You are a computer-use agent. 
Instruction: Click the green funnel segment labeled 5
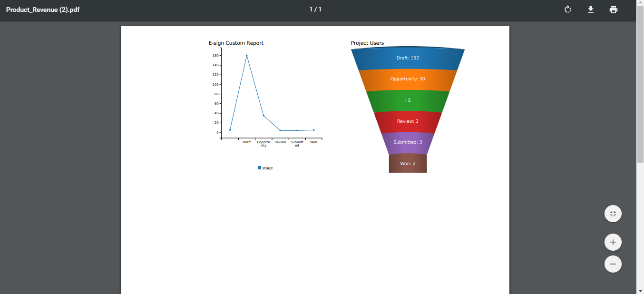pyautogui.click(x=408, y=100)
